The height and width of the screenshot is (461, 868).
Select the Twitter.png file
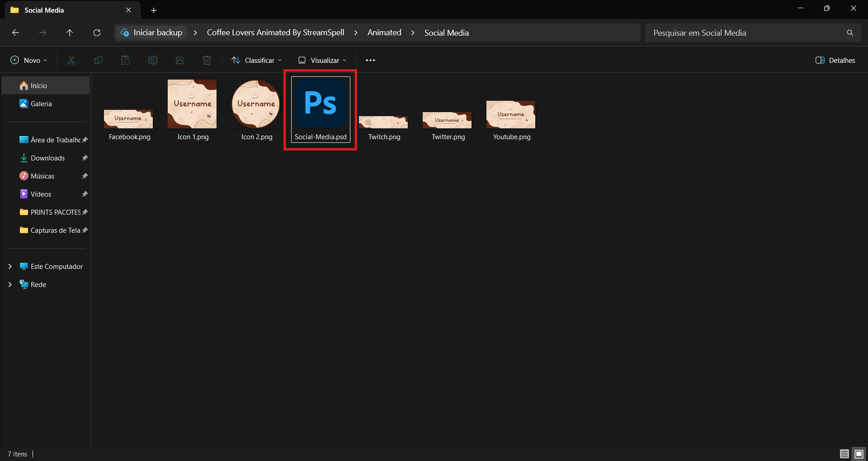coord(448,127)
